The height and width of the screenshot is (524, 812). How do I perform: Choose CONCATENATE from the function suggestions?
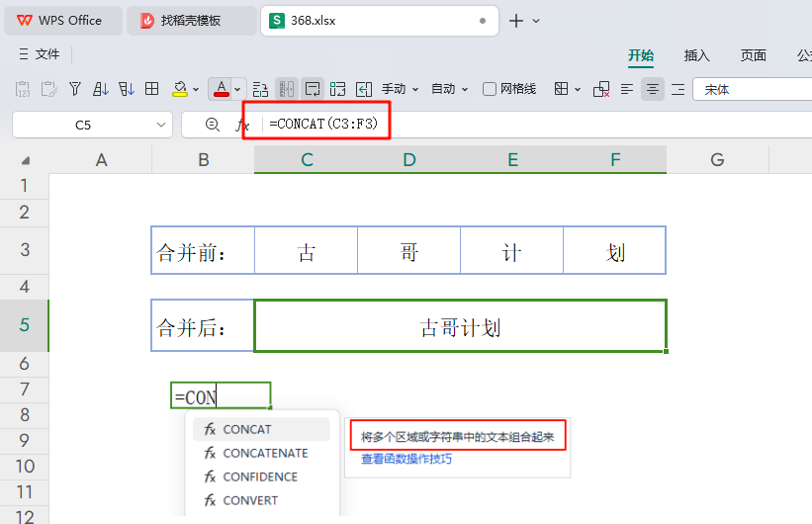coord(261,453)
